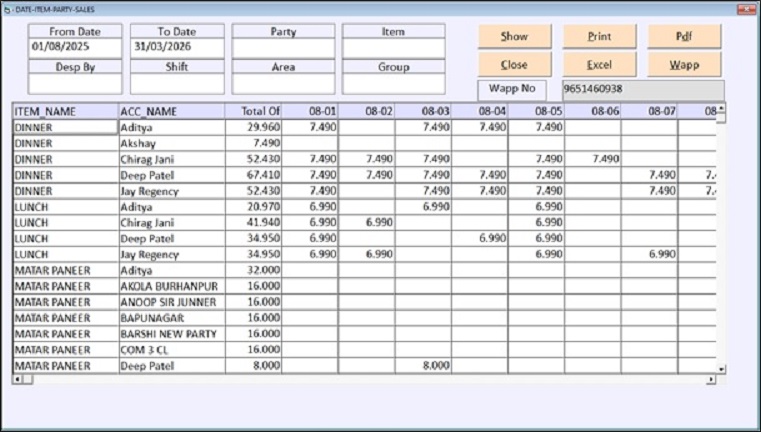Image resolution: width=761 pixels, height=432 pixels.
Task: Click the vertical scrollbar up arrow
Action: point(721,108)
